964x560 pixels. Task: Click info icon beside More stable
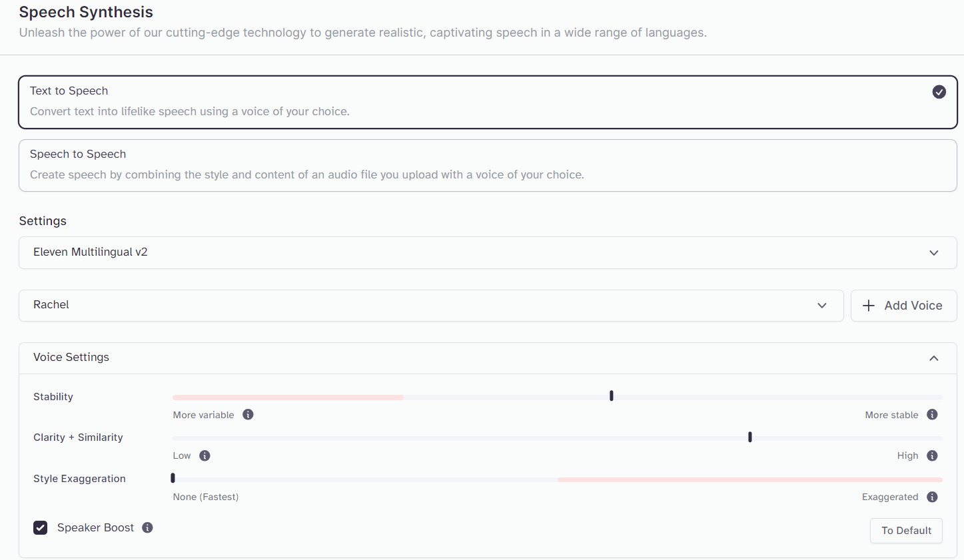click(932, 414)
